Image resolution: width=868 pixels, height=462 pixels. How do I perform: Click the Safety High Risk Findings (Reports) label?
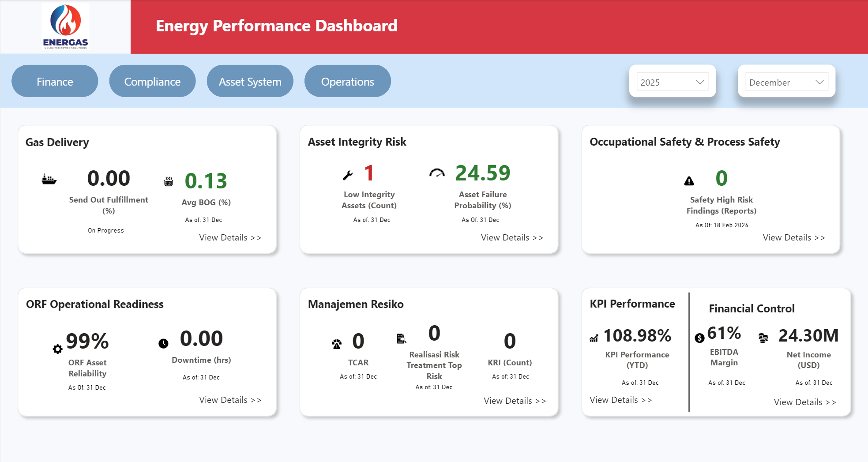(721, 205)
